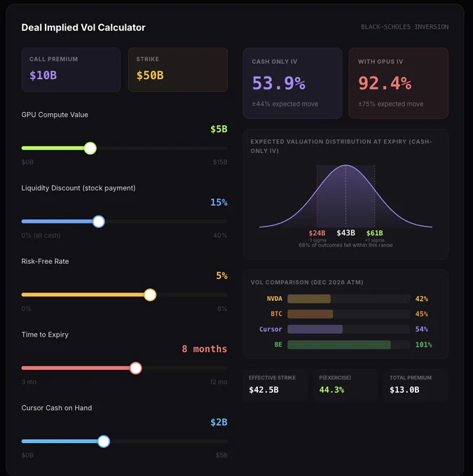Click the Cursor volatility bar

348,329
